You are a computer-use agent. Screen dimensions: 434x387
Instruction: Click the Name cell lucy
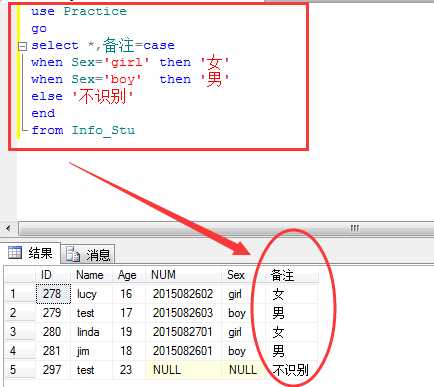(x=92, y=294)
